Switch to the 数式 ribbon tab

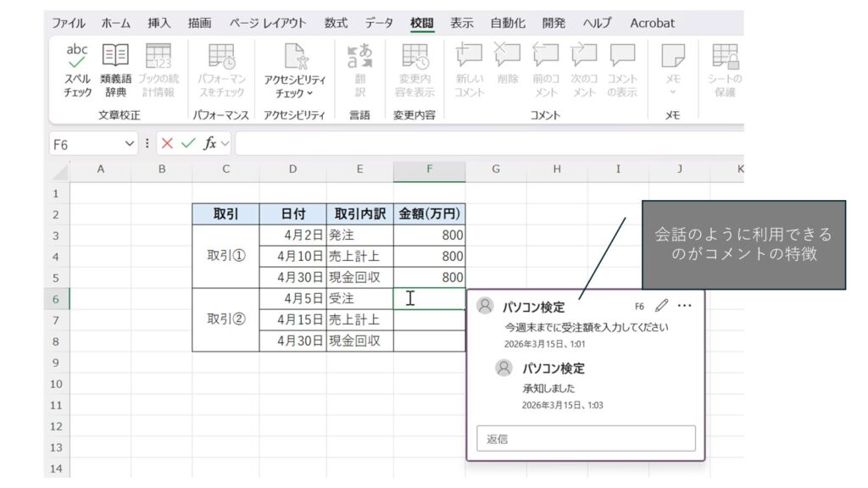tap(336, 23)
